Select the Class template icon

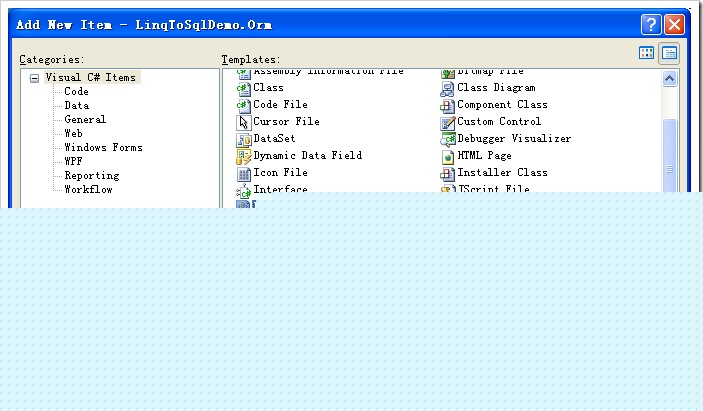tap(243, 88)
